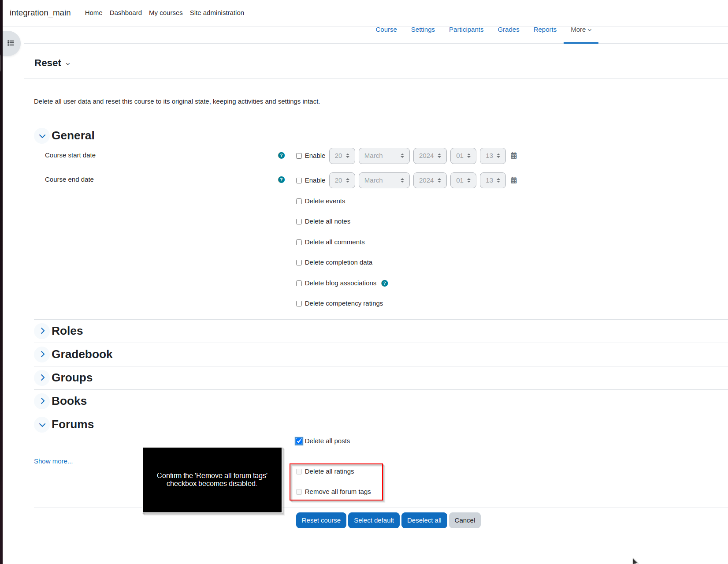Open help for Course end date
The width and height of the screenshot is (728, 564).
click(282, 179)
